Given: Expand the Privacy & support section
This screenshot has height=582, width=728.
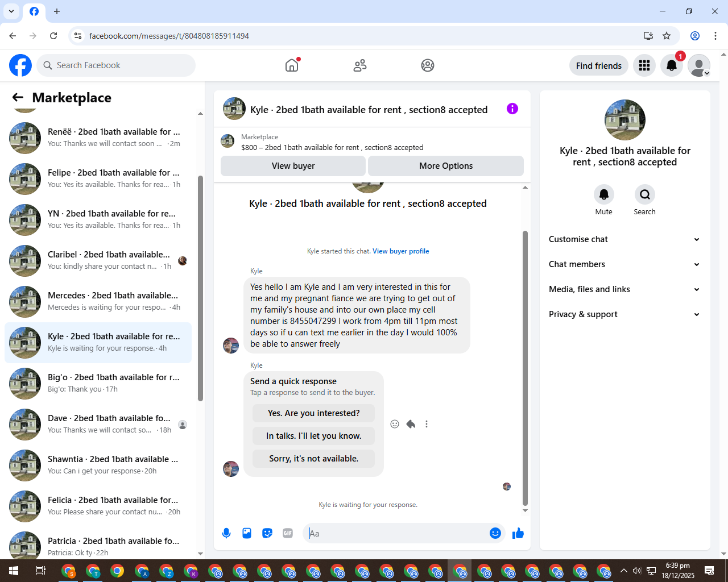Looking at the screenshot, I should tap(624, 314).
